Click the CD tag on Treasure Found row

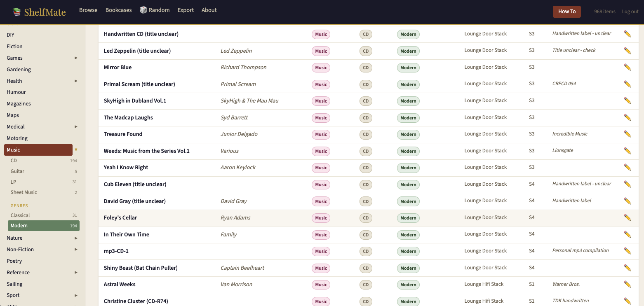[366, 134]
